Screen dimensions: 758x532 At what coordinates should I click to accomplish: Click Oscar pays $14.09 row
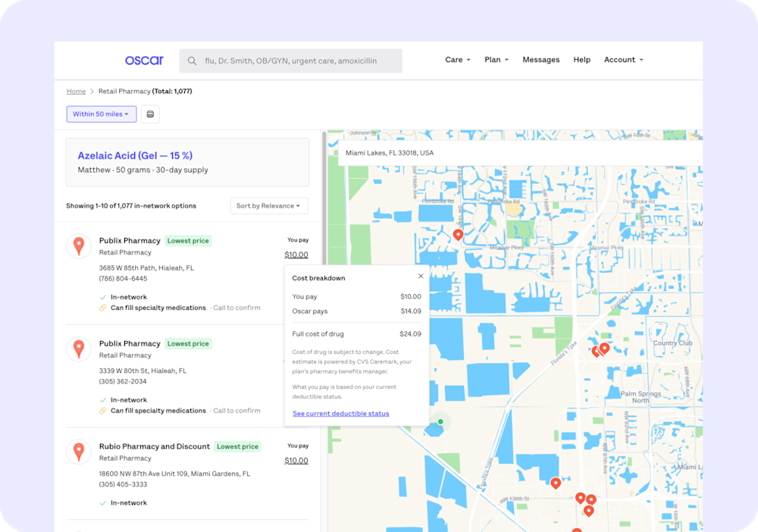click(x=356, y=311)
